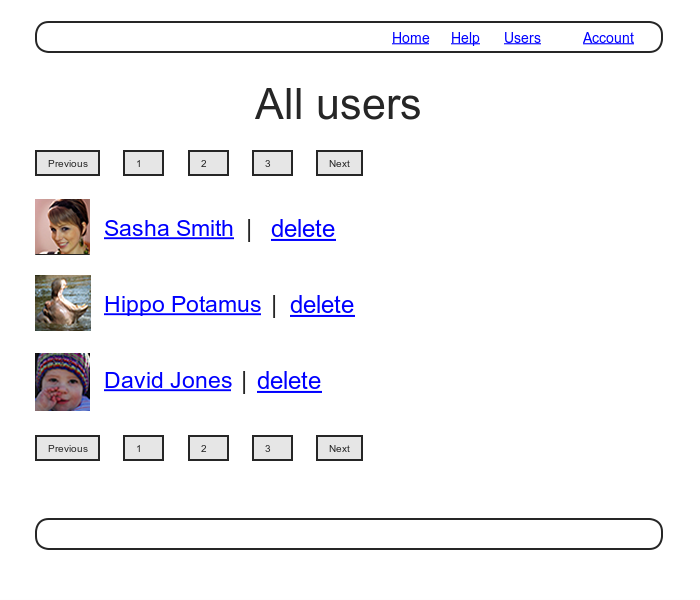Open David Jones's profile link
Screen dimensions: 700x600
(168, 381)
